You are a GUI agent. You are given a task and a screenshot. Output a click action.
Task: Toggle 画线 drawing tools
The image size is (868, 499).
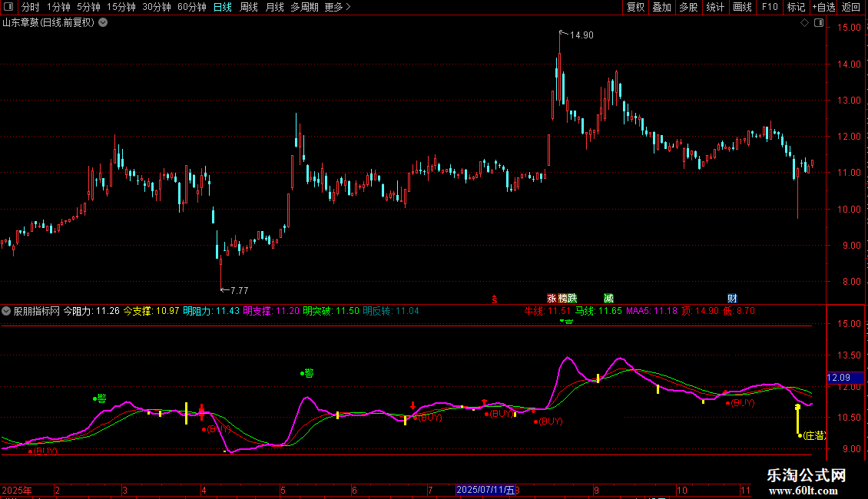point(742,8)
